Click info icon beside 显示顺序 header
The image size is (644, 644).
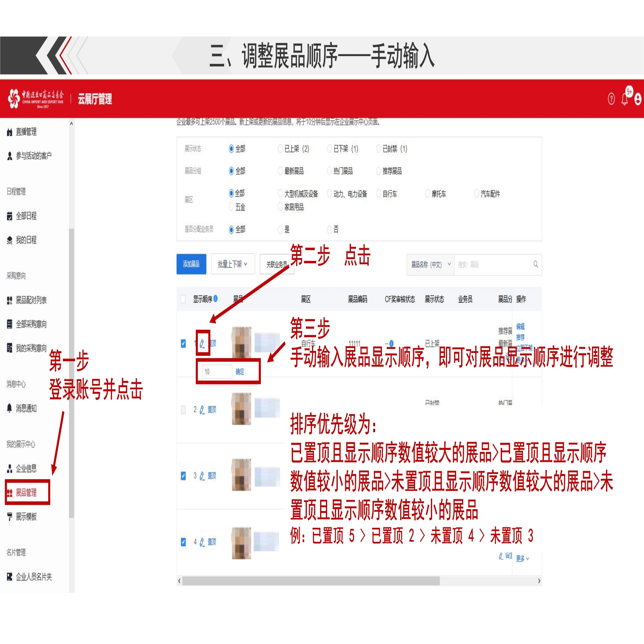pos(216,298)
